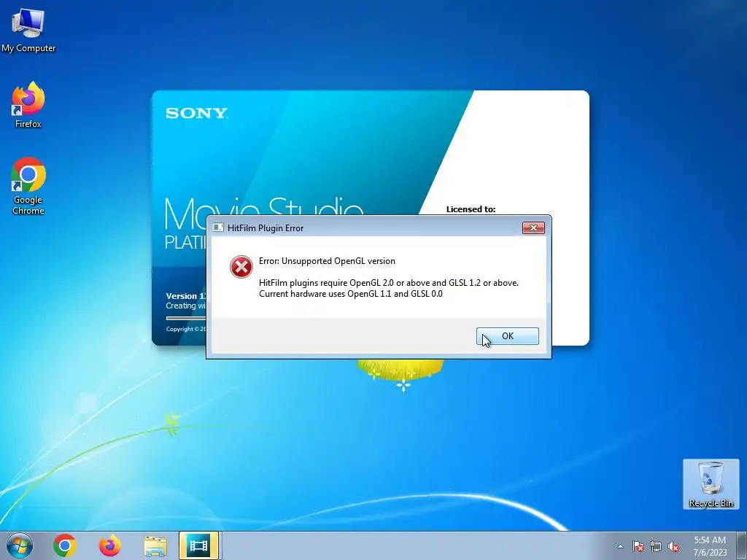Click the Copyright line on the splash screen

pyautogui.click(x=186, y=329)
